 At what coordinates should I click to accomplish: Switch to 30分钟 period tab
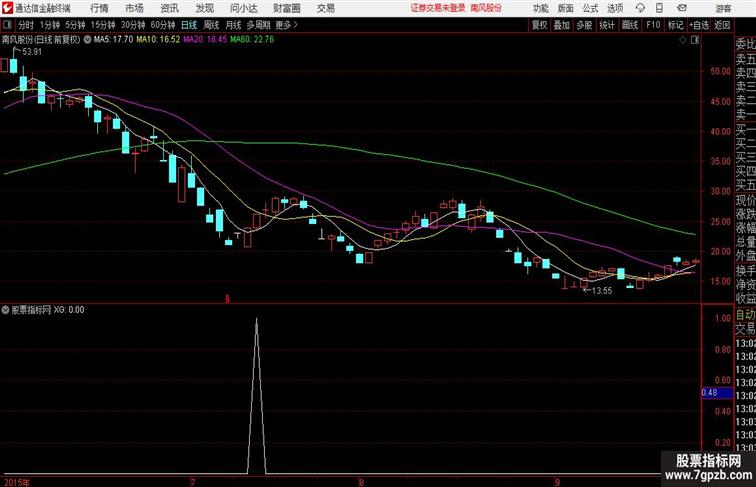click(133, 25)
